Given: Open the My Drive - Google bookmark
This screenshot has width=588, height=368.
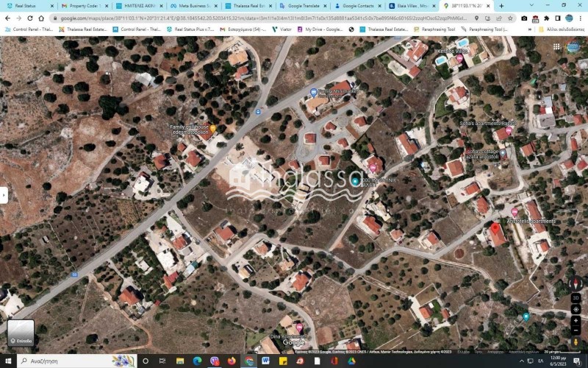Looking at the screenshot, I should pyautogui.click(x=320, y=29).
